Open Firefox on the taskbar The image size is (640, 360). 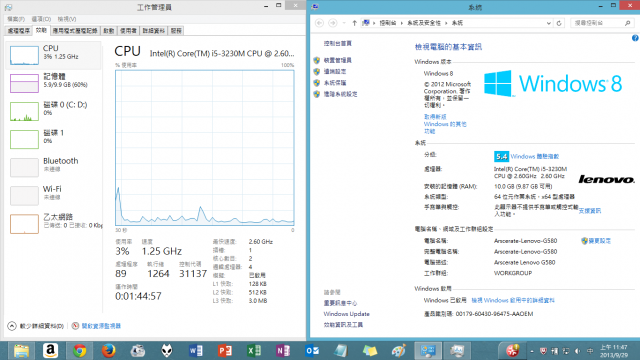pos(109,351)
